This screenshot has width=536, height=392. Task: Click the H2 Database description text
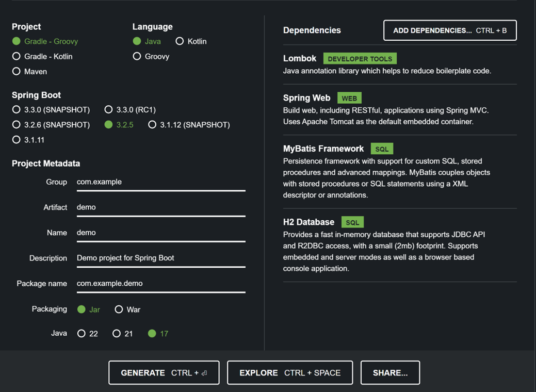pyautogui.click(x=384, y=252)
